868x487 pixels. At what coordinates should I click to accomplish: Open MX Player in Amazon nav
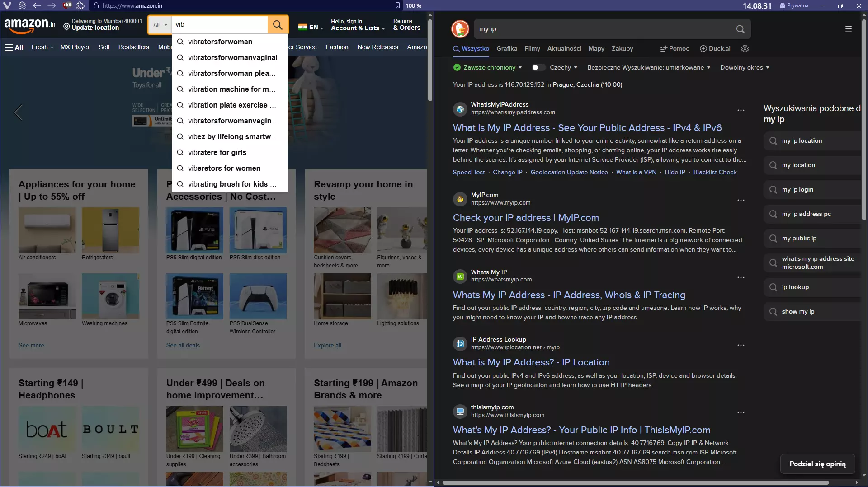(x=75, y=47)
